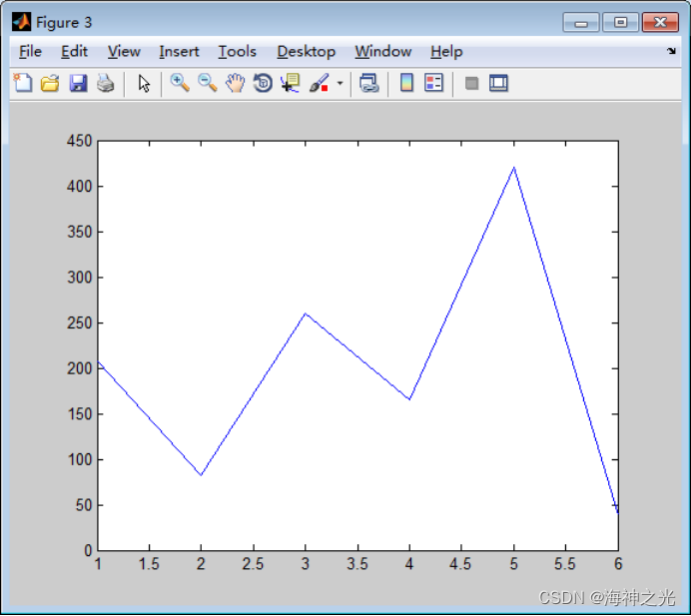Viewport: 691px width, 616px height.
Task: Open the Insert menu
Action: tap(179, 52)
